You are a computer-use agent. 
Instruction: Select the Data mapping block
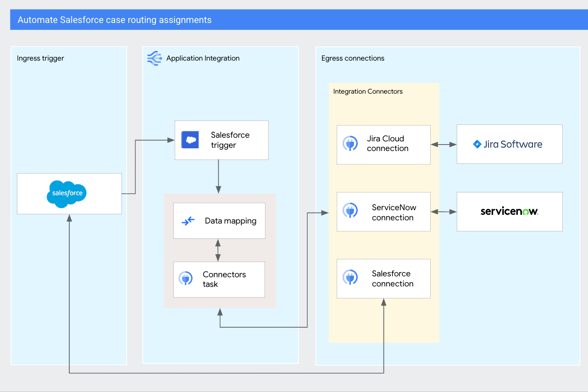[x=219, y=220]
